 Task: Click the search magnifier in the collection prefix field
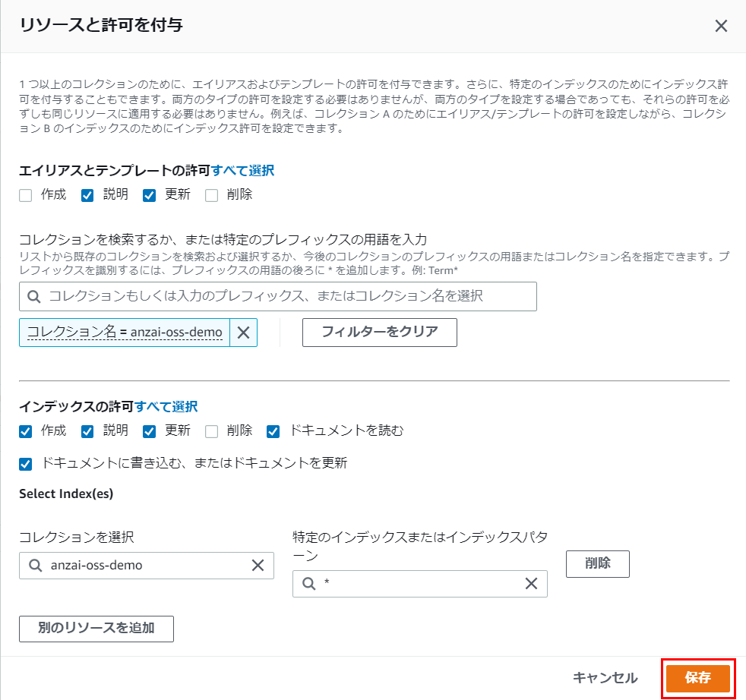coord(33,297)
